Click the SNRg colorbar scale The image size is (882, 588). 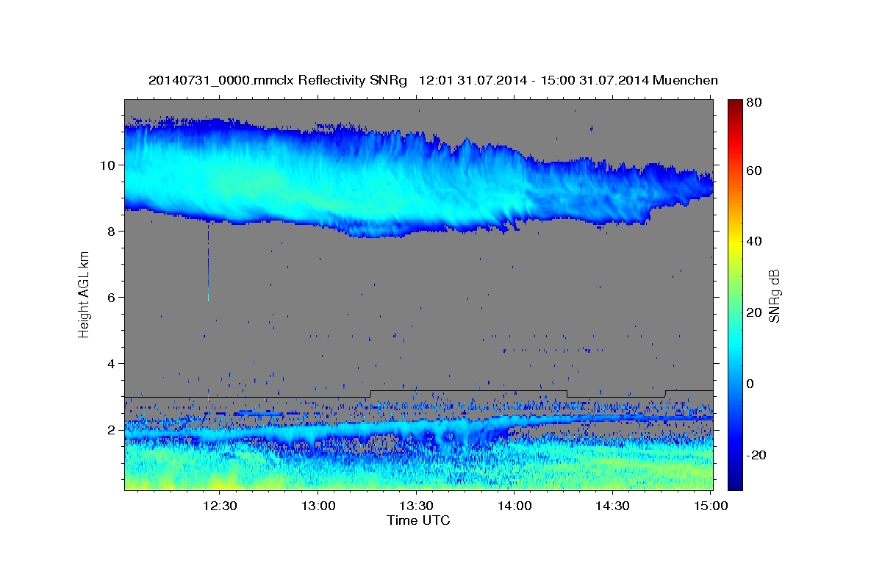pos(735,294)
